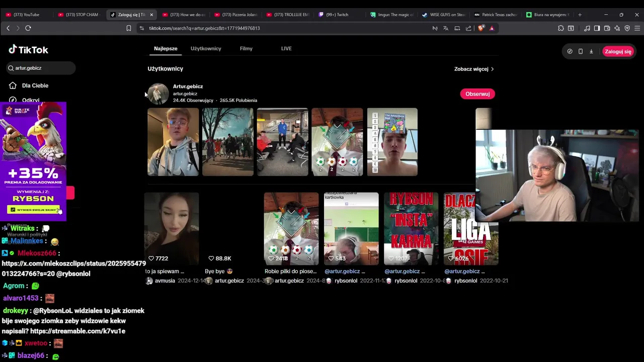Screen dimensions: 644x362
Task: Switch to the STOP CHAM browser tab
Action: pos(79,15)
